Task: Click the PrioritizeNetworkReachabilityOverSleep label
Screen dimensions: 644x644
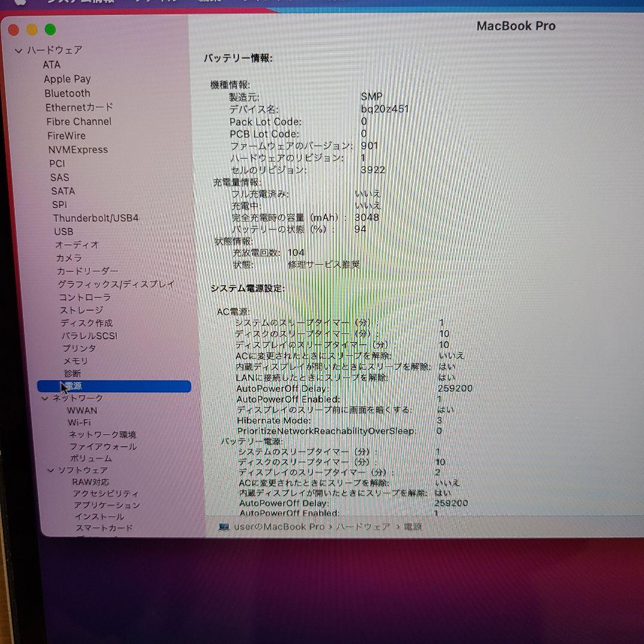Action: [x=327, y=431]
